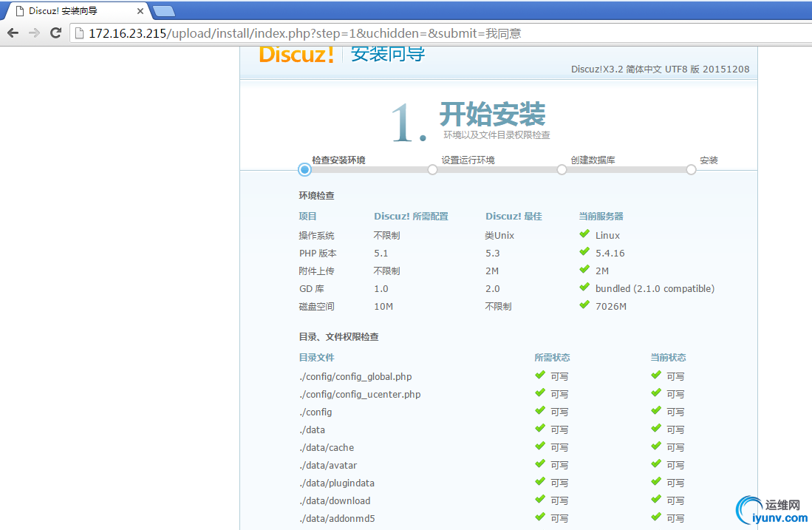
Task: Click the 安装 step marker
Action: (691, 169)
